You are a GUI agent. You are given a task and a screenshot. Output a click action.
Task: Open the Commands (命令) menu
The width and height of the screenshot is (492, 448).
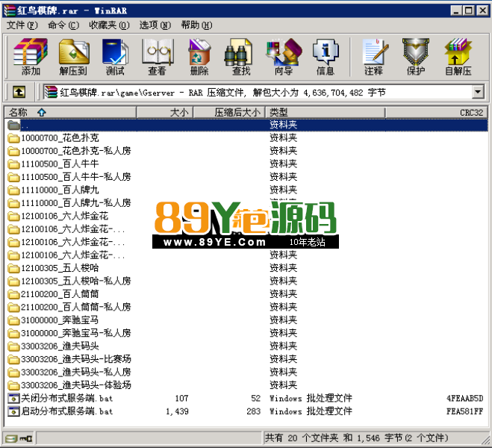pos(63,25)
